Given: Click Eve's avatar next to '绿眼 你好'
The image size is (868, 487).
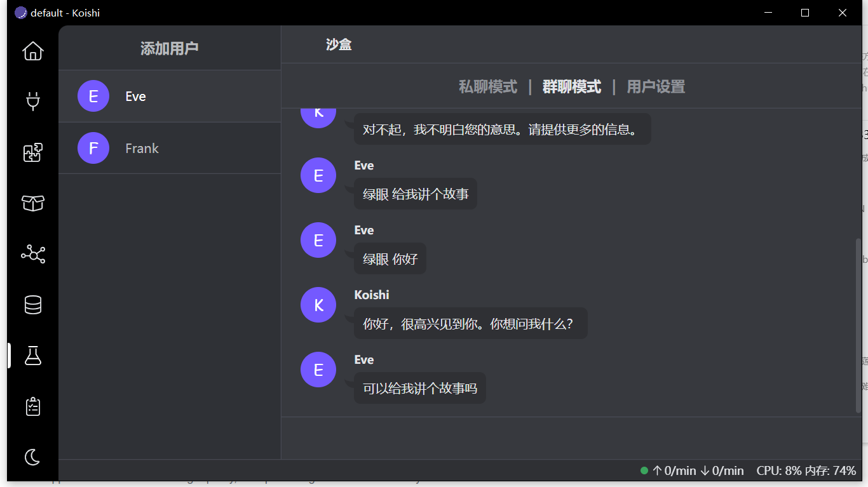Looking at the screenshot, I should (x=318, y=240).
